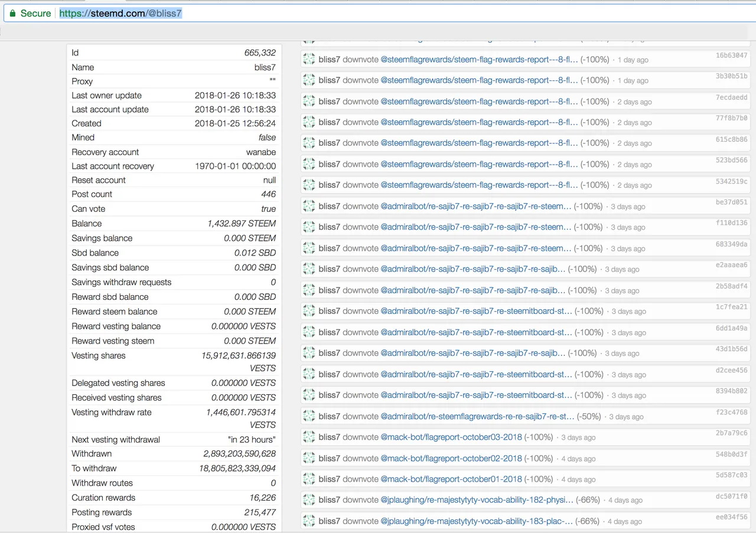Click avatar icon on row with hash 3b30b51b
The width and height of the screenshot is (756, 533).
coord(309,80)
